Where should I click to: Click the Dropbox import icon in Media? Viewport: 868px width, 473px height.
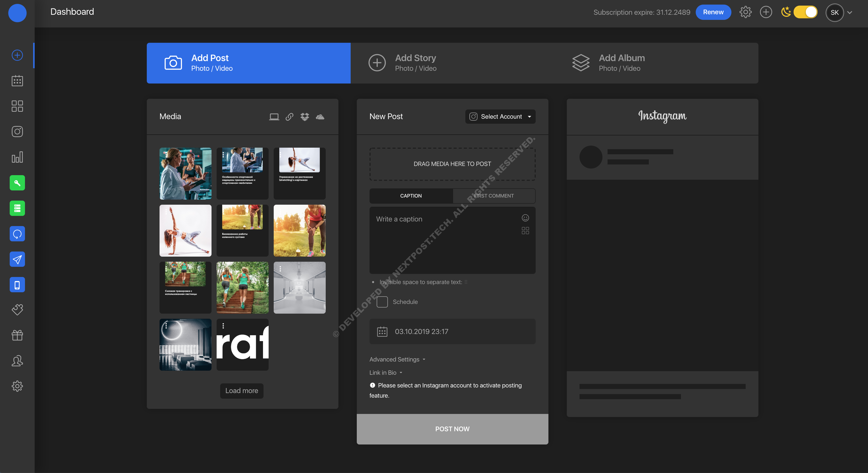coord(305,117)
